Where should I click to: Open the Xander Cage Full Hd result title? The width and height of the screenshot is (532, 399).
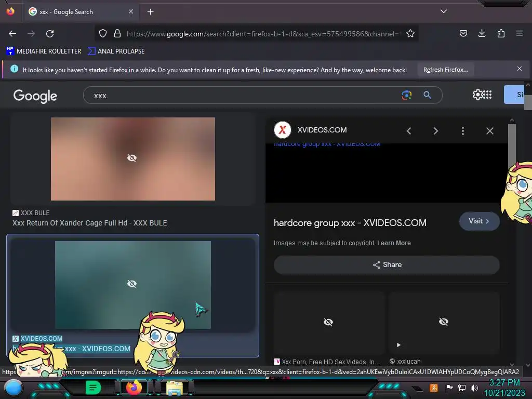point(90,223)
